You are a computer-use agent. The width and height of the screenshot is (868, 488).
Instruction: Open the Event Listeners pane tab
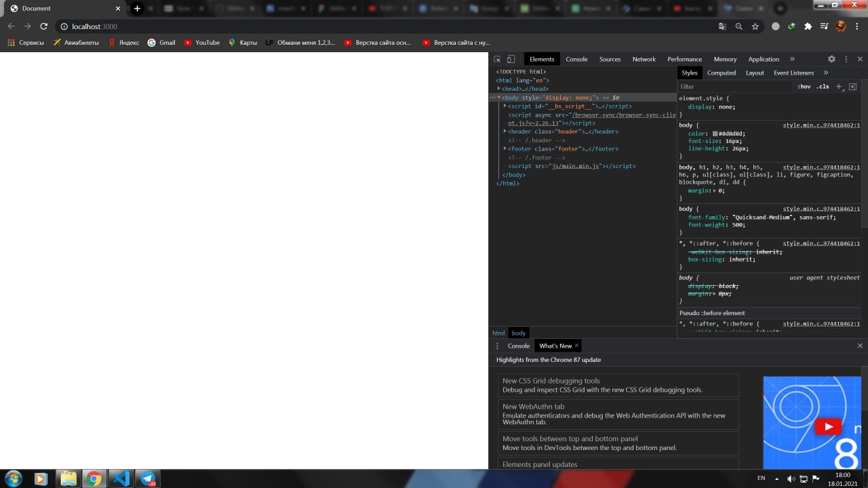(793, 73)
